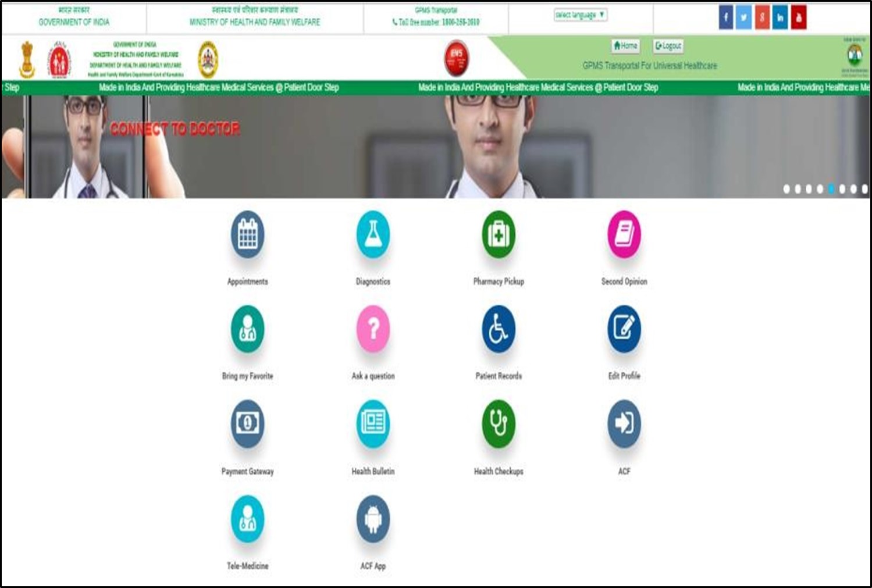Click the red EVS round badge icon
Screen dimensions: 872x588
[457, 58]
